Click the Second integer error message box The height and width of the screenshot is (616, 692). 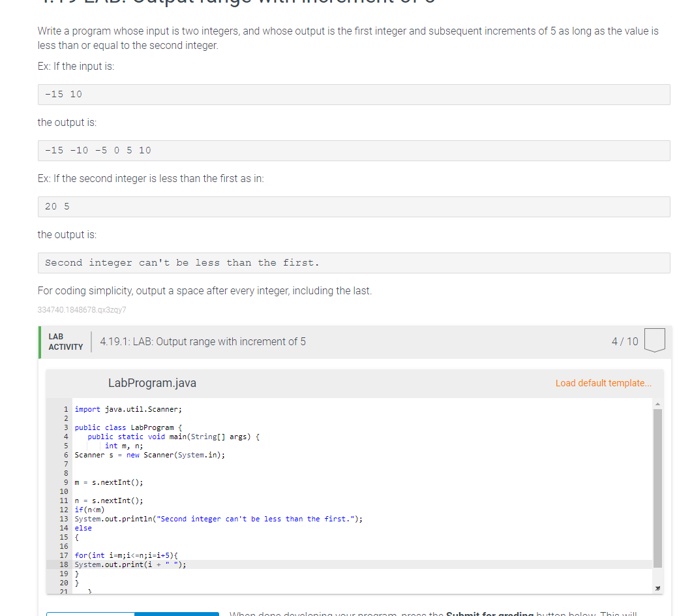(353, 262)
